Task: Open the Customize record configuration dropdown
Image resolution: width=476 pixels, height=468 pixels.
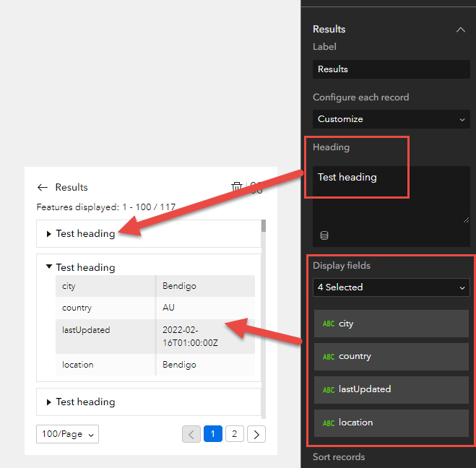Action: 391,119
